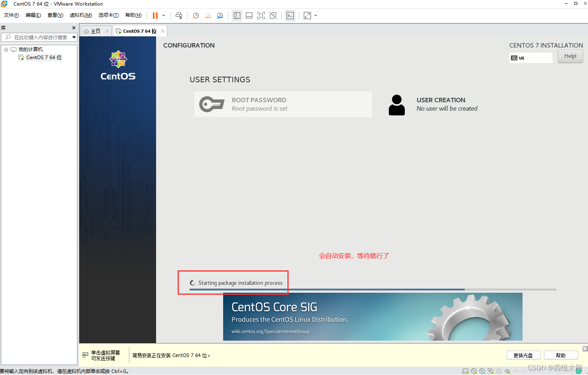Dismiss the easy install notification bar
This screenshot has height=375, width=588.
[x=585, y=349]
